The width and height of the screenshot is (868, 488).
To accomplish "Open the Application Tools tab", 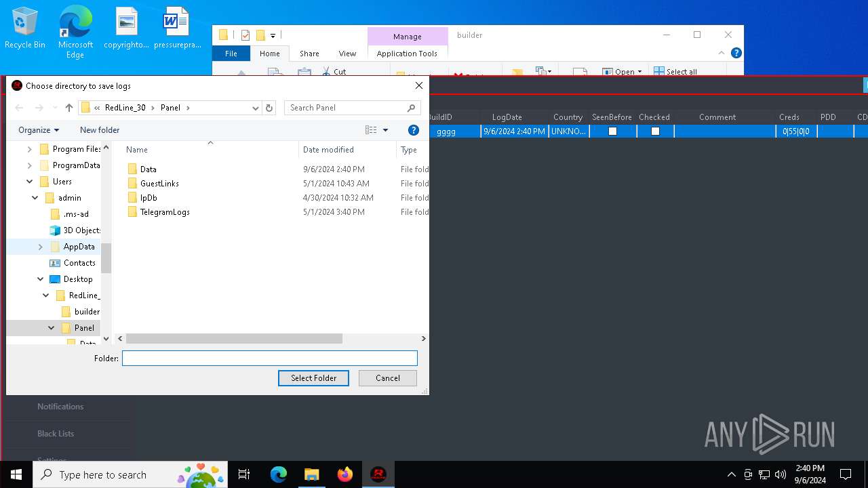I will coord(407,54).
